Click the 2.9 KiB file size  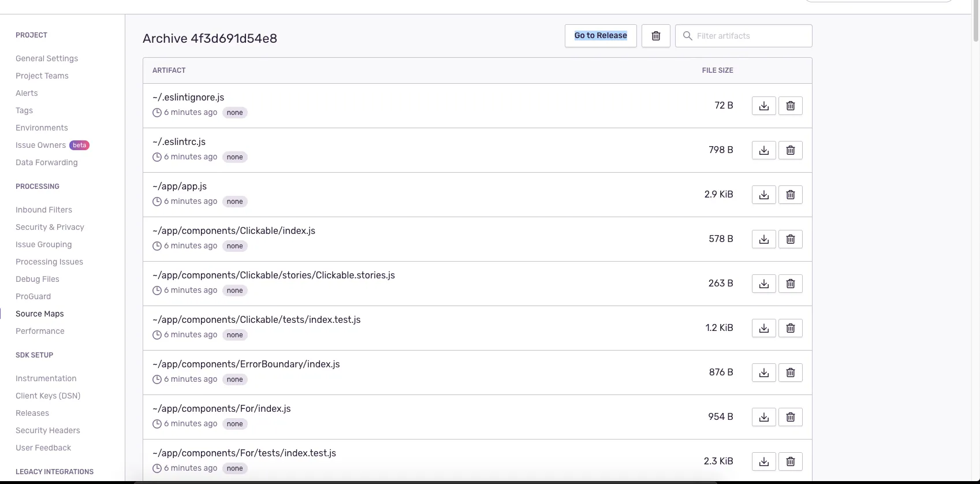[x=718, y=195]
